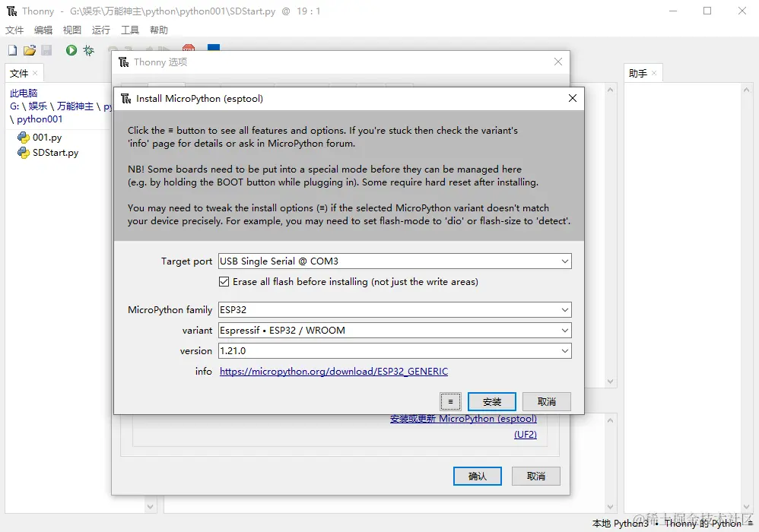Click up arrow of 助手 panel scrollbar
The image size is (759, 532).
point(746,90)
